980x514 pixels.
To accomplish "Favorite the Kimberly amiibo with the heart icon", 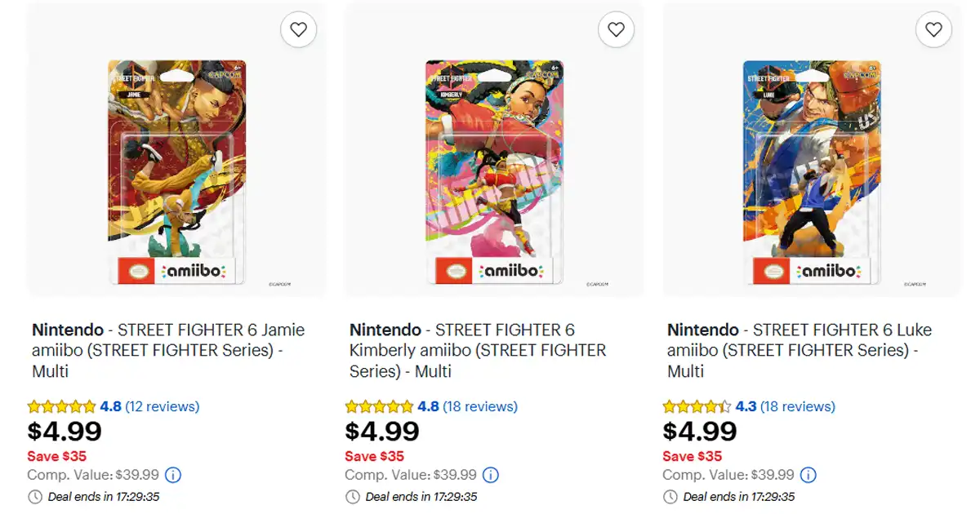I will (616, 30).
